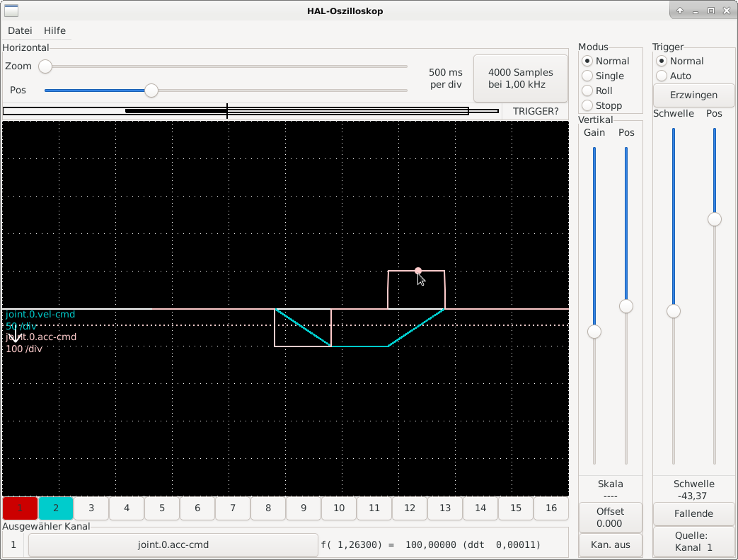Select channel 1 red button
738x560 pixels.
click(x=20, y=508)
